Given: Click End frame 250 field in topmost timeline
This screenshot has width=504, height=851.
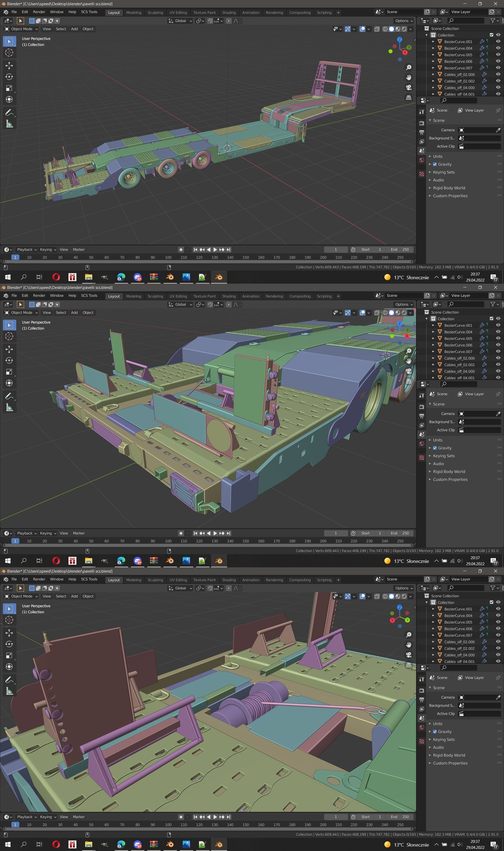Looking at the screenshot, I should point(400,249).
